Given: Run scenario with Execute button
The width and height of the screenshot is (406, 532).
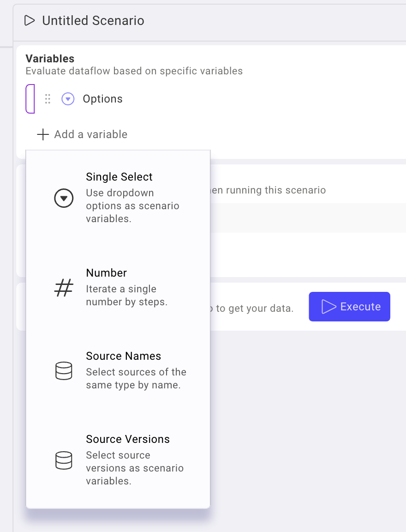Looking at the screenshot, I should click(349, 306).
